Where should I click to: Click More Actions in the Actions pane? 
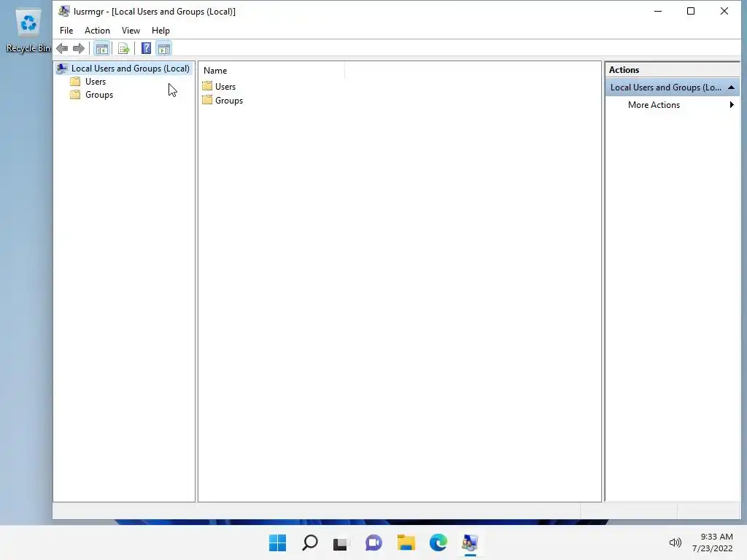tap(654, 105)
